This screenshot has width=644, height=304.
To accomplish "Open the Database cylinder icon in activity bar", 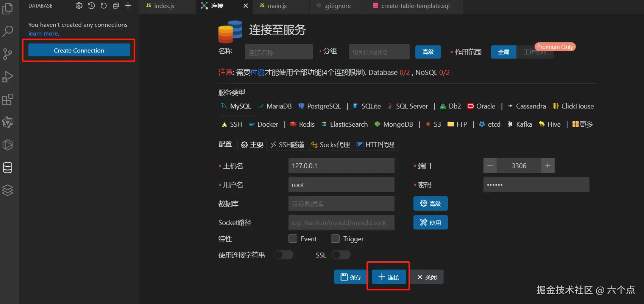I will tap(8, 168).
